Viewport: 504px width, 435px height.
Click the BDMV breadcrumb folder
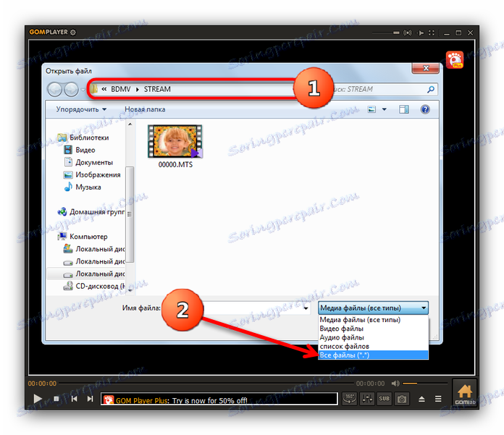coord(120,89)
